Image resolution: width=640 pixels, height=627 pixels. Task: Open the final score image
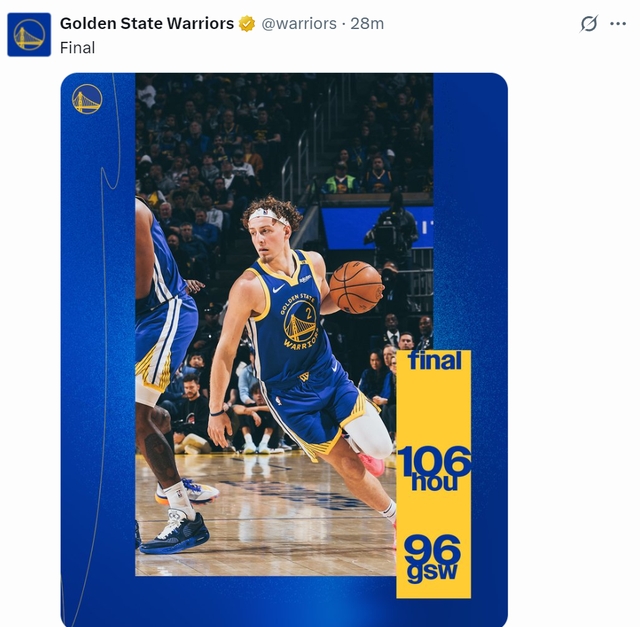tap(284, 350)
